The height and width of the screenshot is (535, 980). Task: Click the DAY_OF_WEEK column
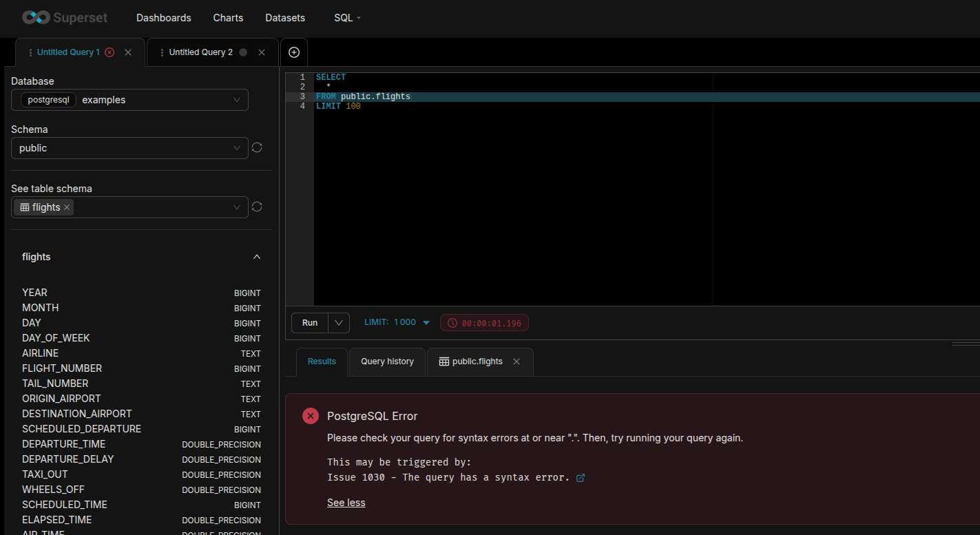[141, 338]
